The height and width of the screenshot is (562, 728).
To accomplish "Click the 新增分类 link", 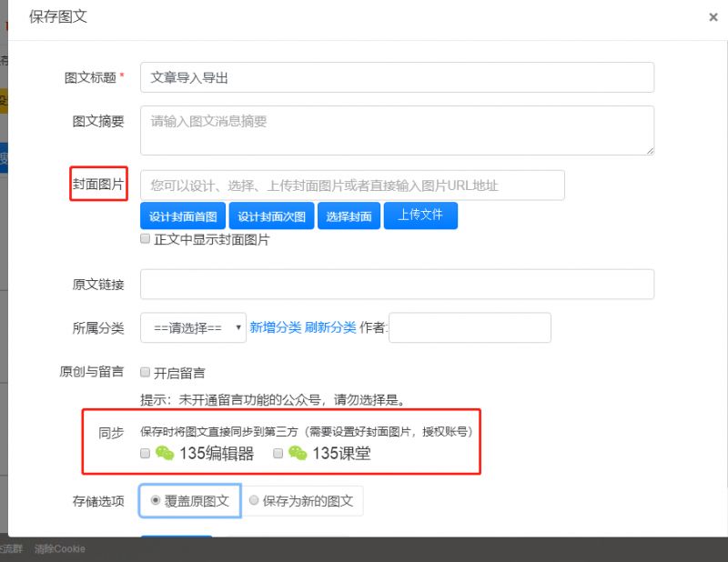I will click(276, 327).
